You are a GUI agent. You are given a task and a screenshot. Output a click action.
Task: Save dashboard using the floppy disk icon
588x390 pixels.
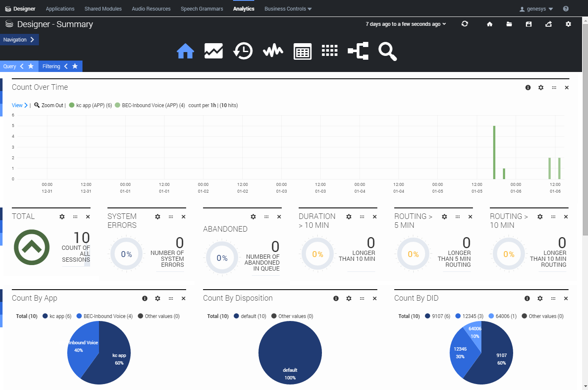tap(528, 24)
